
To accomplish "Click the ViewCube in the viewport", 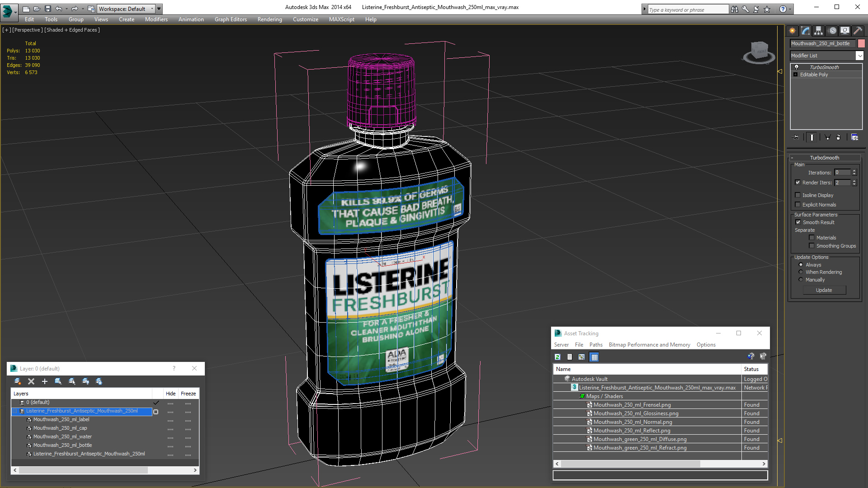I will (759, 52).
